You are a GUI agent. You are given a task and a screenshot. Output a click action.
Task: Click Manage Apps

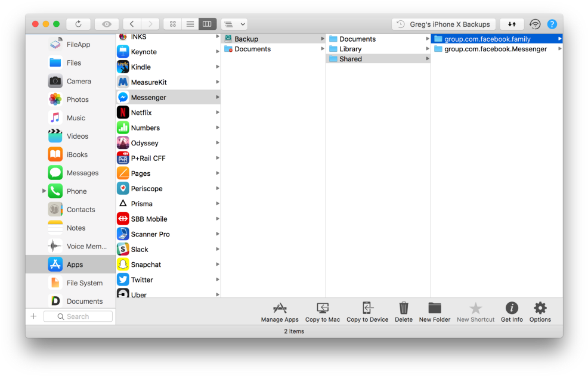(x=280, y=312)
